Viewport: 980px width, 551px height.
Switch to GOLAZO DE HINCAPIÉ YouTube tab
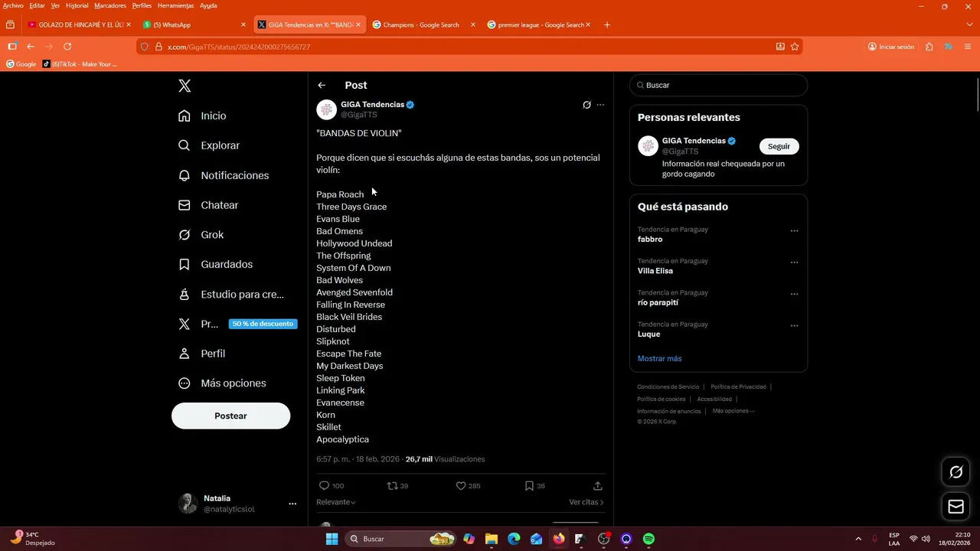(79, 24)
